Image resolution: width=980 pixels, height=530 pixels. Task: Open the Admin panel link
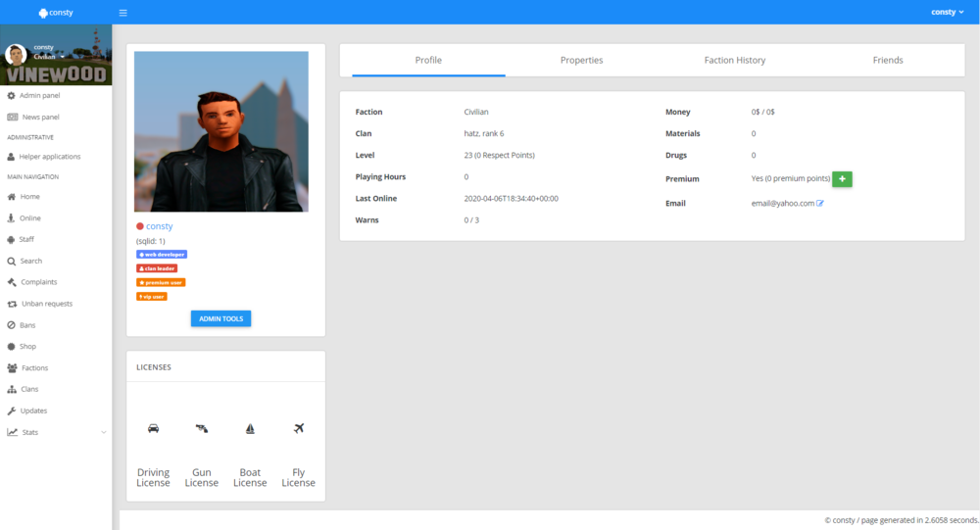click(x=40, y=96)
